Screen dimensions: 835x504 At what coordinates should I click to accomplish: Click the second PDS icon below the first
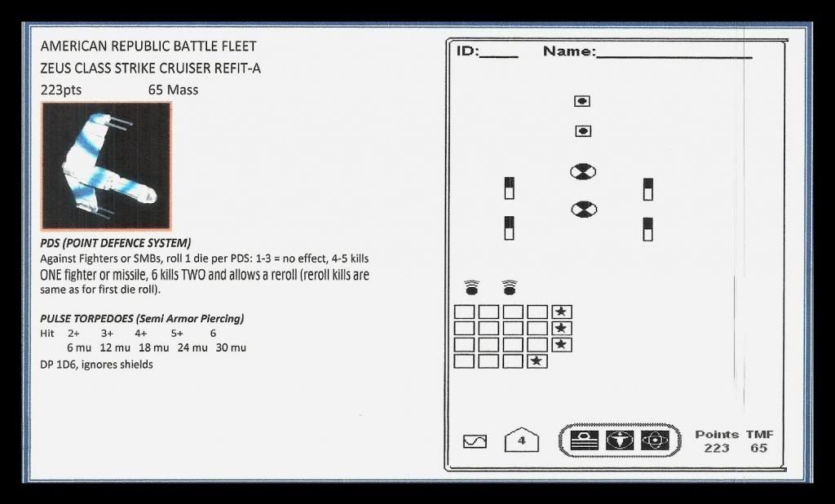pos(582,130)
